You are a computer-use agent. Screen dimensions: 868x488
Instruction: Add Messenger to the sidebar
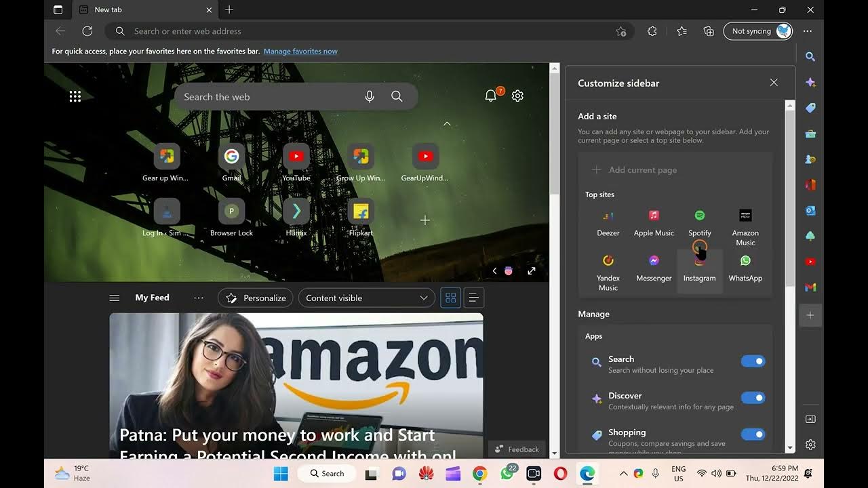coord(654,269)
